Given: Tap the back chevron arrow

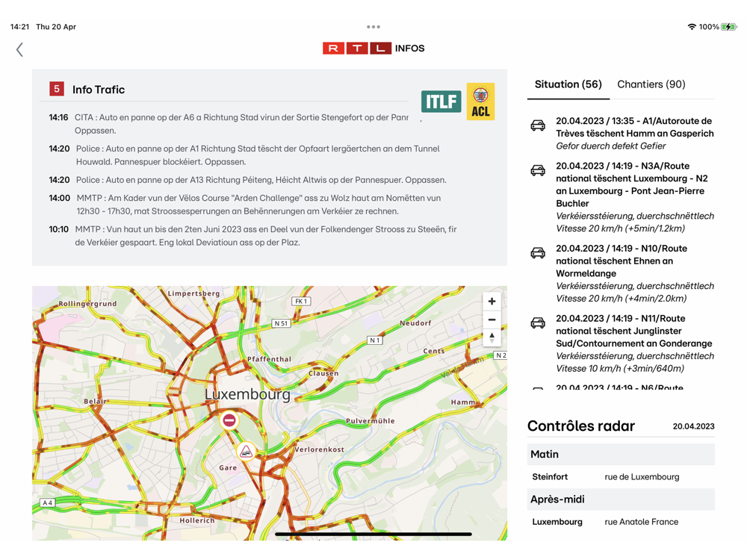Looking at the screenshot, I should [x=19, y=49].
